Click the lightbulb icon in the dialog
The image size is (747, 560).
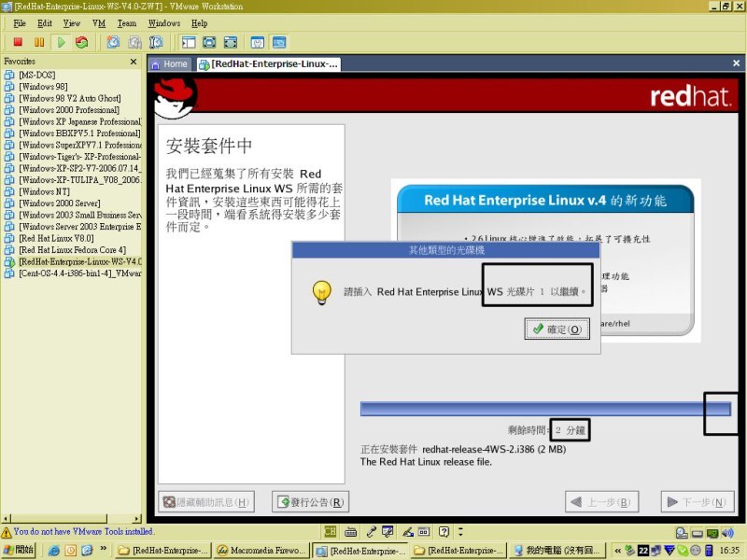tap(321, 292)
